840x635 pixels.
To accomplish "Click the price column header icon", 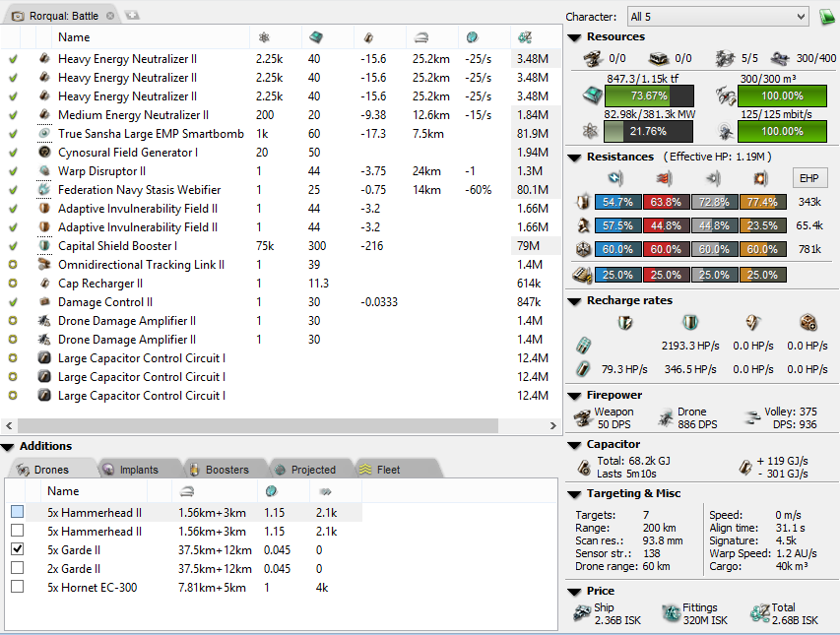I will coord(525,37).
